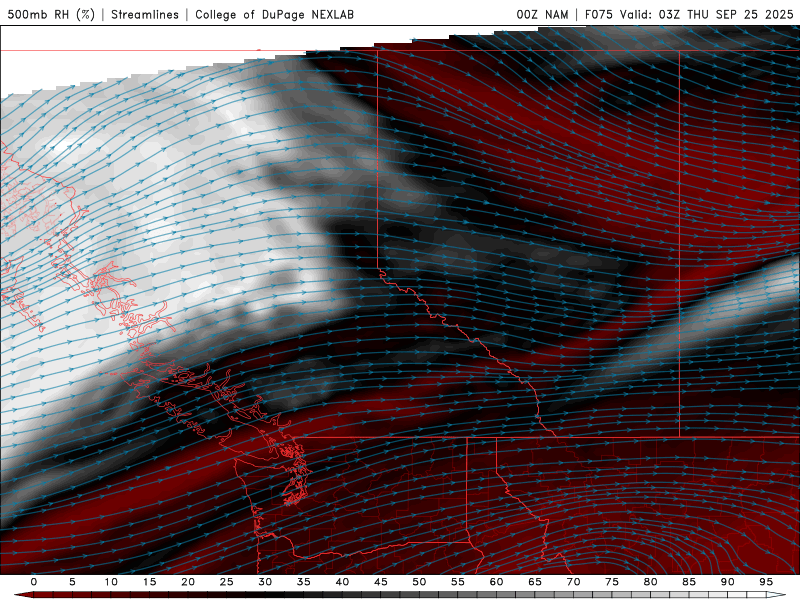
Task: Select the '95' value on the RH scale
Action: pos(766,582)
